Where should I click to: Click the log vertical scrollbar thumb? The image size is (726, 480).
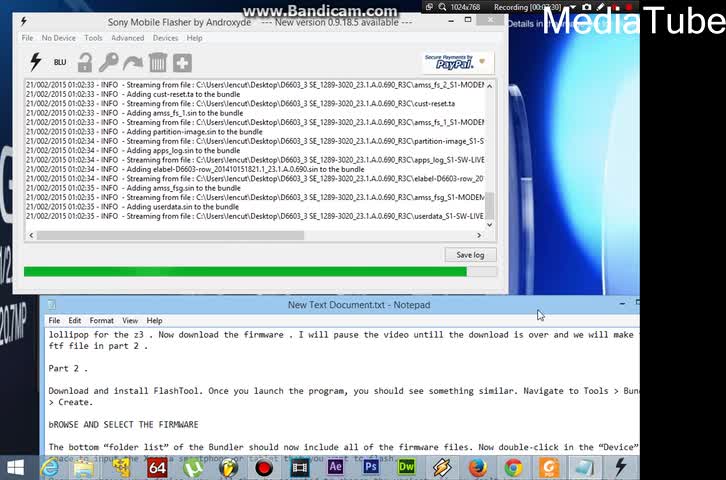pos(489,206)
